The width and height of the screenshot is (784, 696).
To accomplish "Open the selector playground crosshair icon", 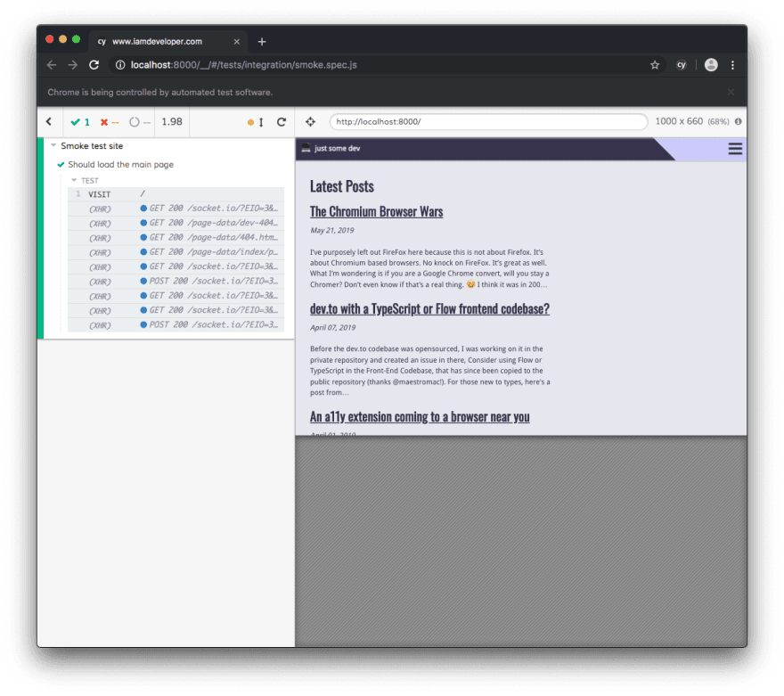I will 311,121.
